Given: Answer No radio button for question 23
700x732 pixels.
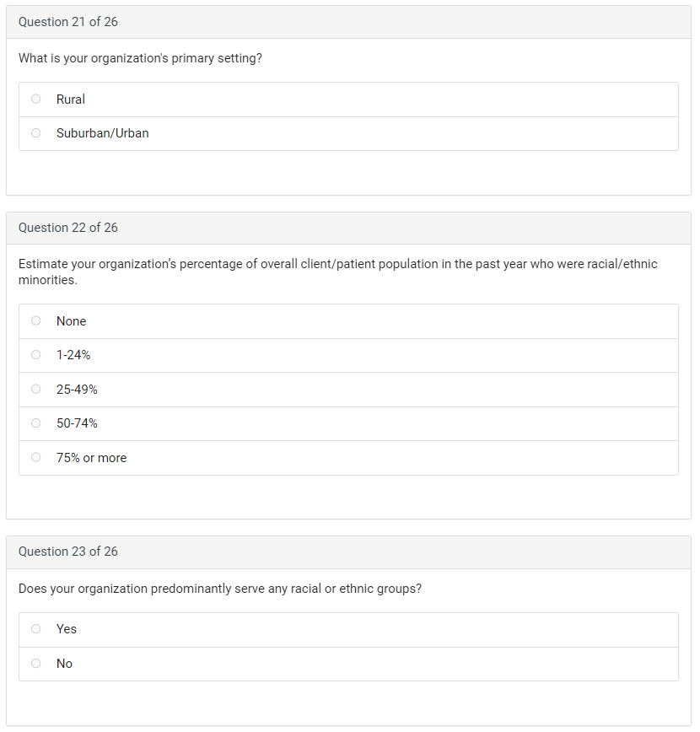Looking at the screenshot, I should coord(35,663).
